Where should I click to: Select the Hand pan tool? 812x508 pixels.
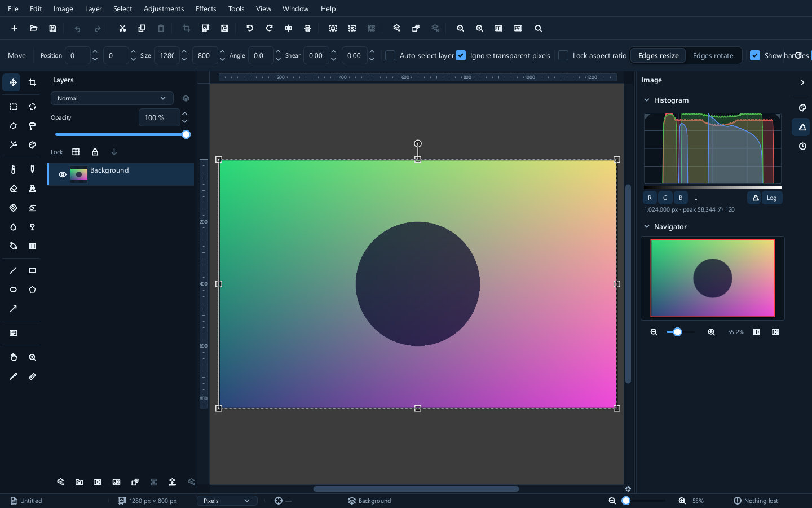point(13,357)
